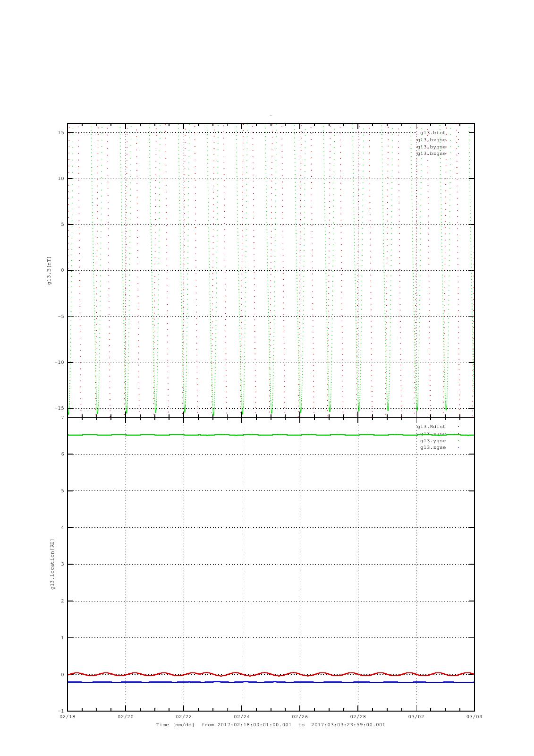534x756 pixels.
Task: Click the g13.location[RE] vertical axis label
Action: (53, 564)
